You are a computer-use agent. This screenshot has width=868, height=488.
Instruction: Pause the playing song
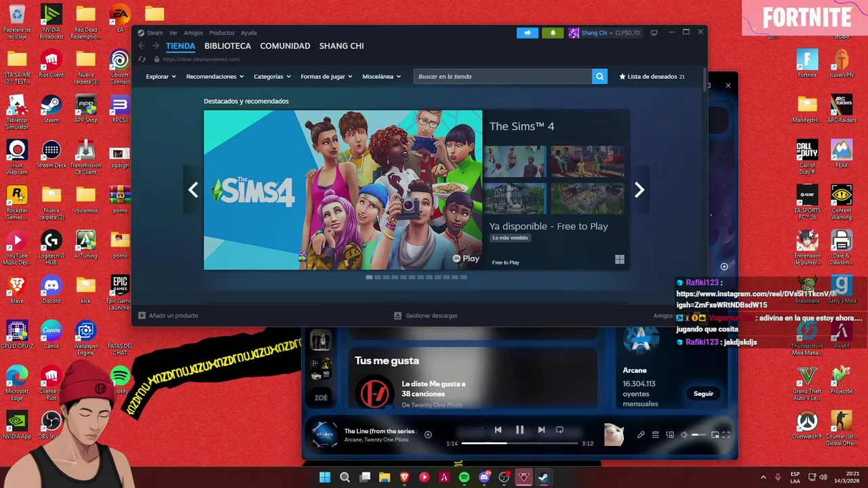point(519,430)
